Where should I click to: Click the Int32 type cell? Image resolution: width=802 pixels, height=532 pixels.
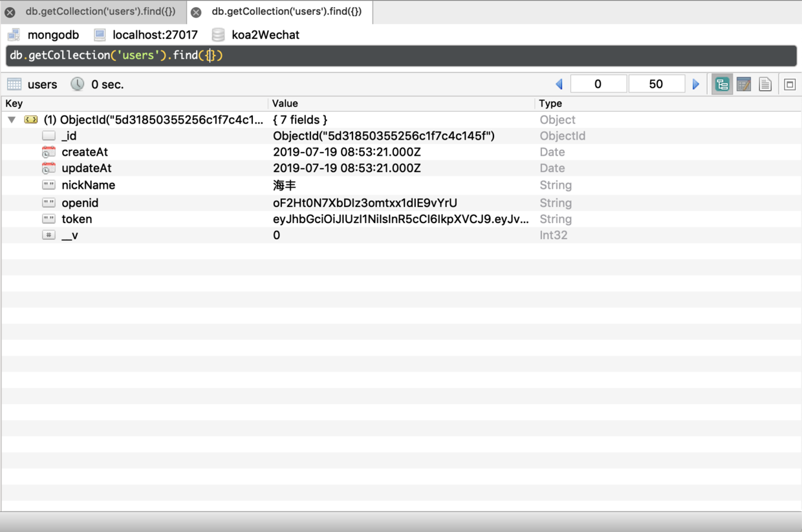click(554, 235)
